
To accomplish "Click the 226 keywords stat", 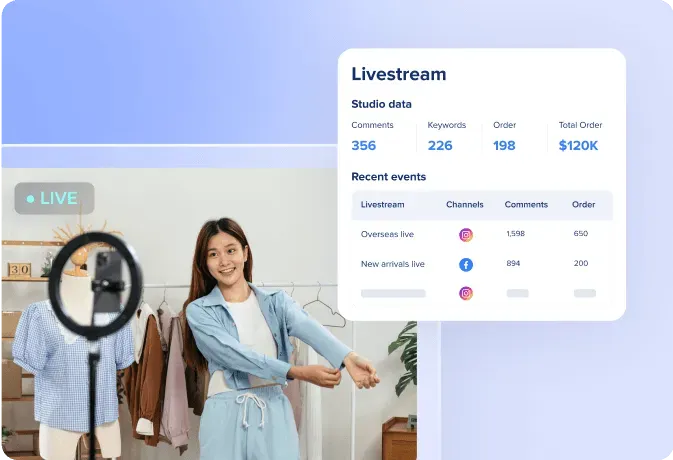I will (x=440, y=145).
